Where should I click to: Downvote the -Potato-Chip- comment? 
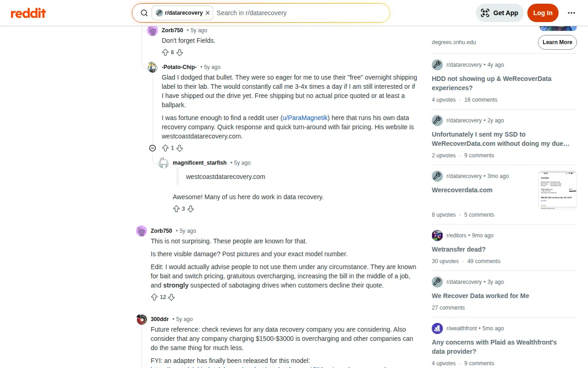[x=180, y=148]
